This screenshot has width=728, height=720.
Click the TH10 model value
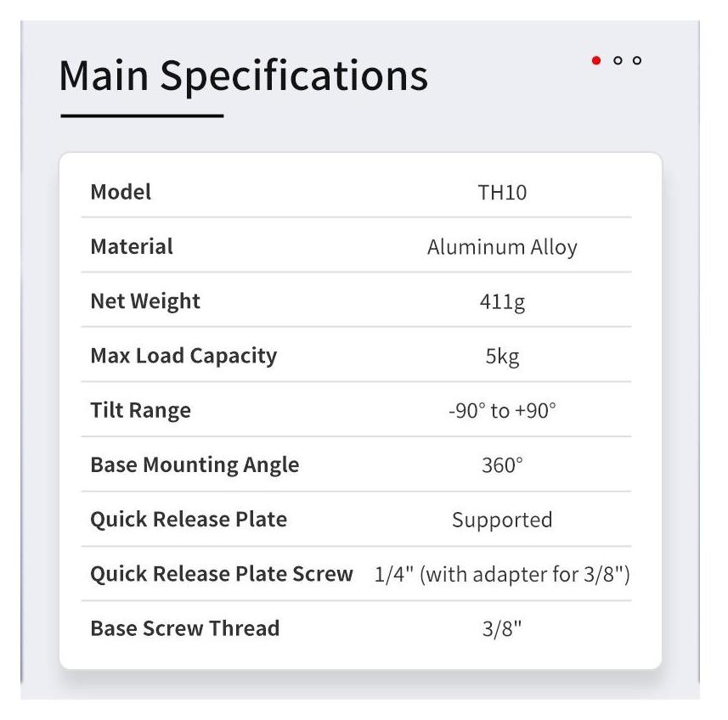point(502,193)
